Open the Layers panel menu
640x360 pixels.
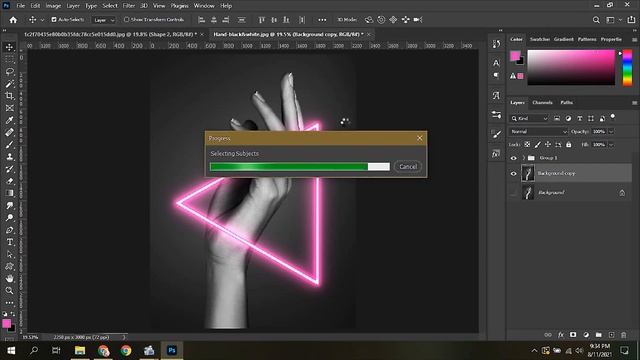[634, 103]
